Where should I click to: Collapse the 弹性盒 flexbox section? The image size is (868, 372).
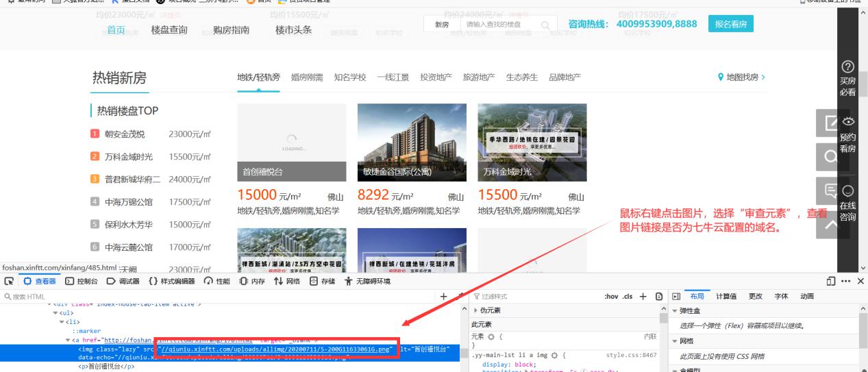675,310
